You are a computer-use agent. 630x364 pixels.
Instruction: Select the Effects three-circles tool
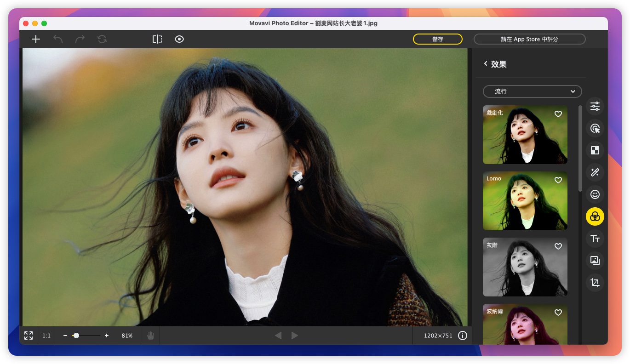click(595, 216)
